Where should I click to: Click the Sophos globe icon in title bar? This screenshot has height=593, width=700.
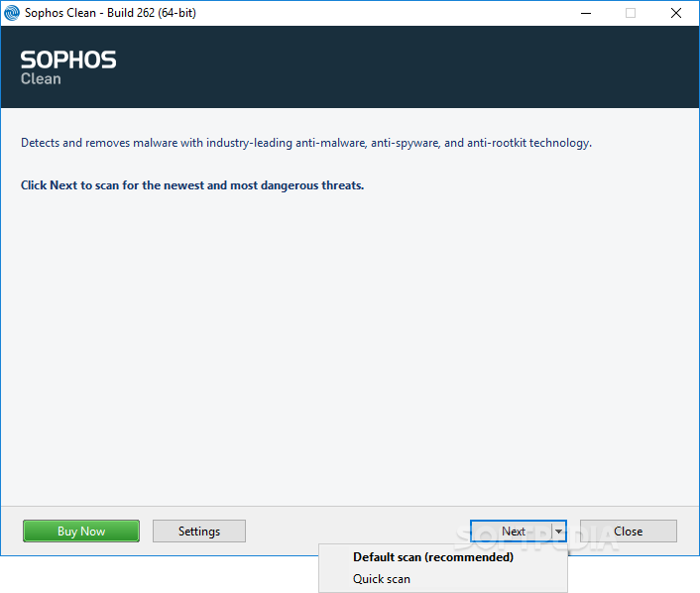12,13
